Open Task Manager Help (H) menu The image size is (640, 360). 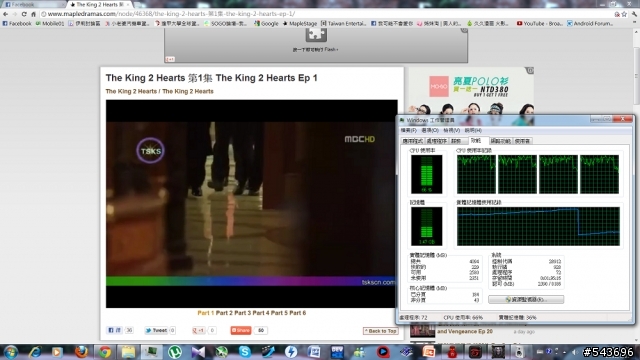pyautogui.click(x=473, y=130)
